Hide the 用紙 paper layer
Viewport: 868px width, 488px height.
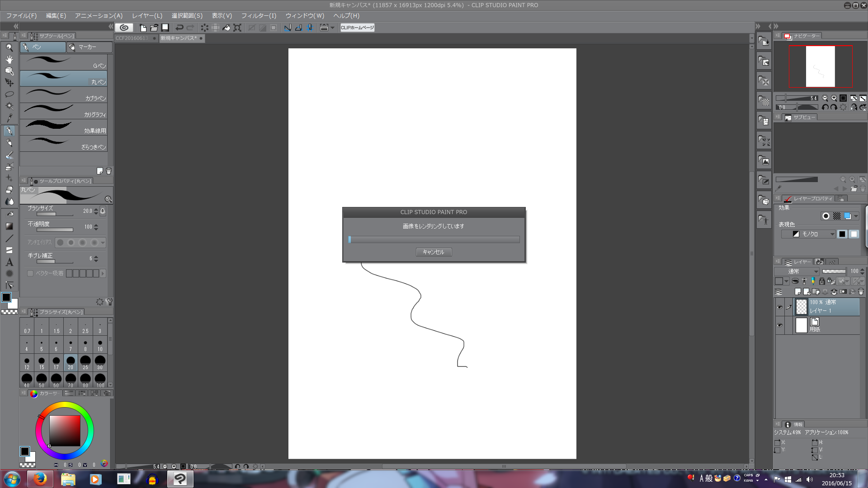click(x=779, y=325)
